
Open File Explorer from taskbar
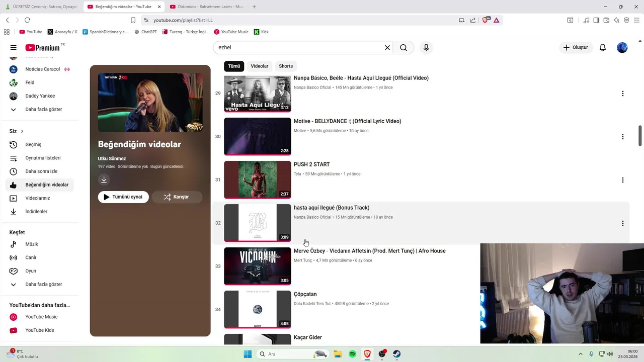(338, 354)
